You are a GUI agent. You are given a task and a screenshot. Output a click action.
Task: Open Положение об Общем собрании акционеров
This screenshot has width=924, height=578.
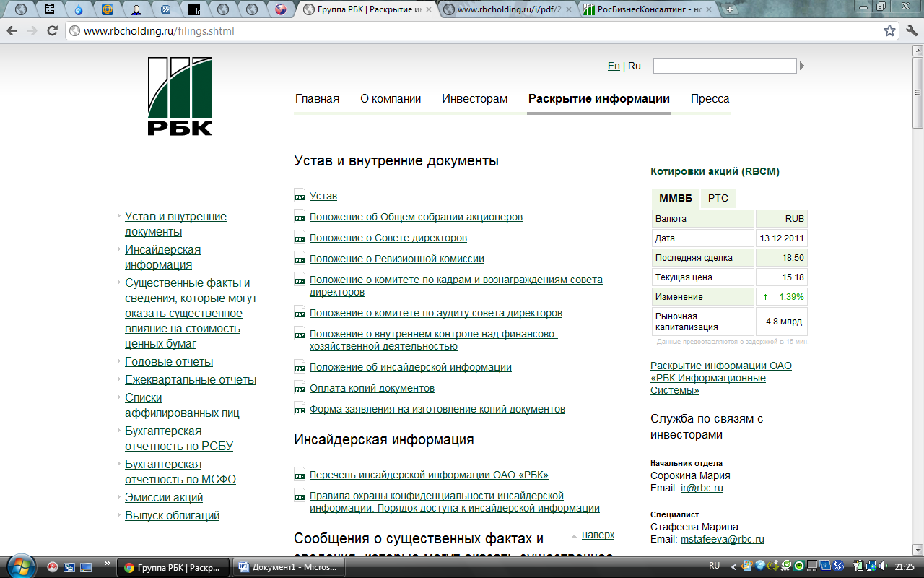416,217
